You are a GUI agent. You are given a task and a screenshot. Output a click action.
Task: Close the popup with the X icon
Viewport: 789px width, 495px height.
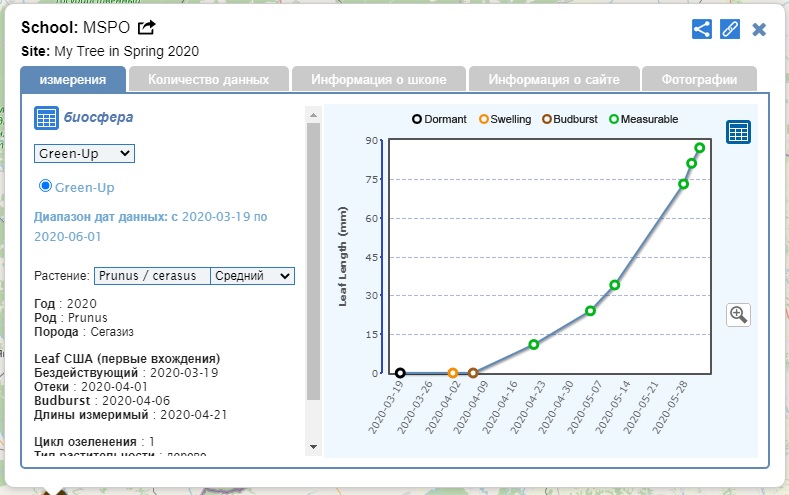(759, 29)
